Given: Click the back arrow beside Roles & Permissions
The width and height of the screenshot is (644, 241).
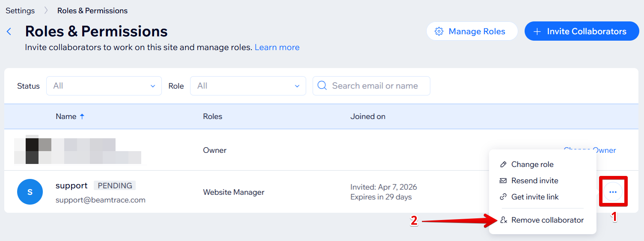Looking at the screenshot, I should point(9,32).
